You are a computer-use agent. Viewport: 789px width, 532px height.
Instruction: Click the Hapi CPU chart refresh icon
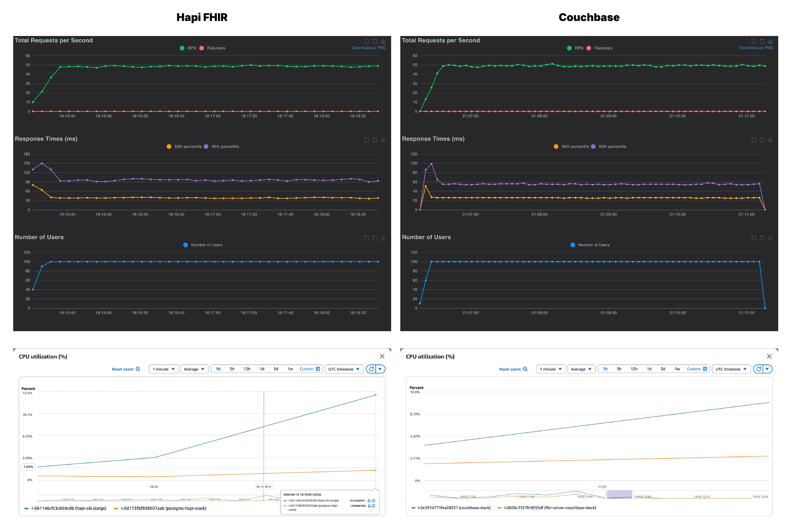(371, 369)
